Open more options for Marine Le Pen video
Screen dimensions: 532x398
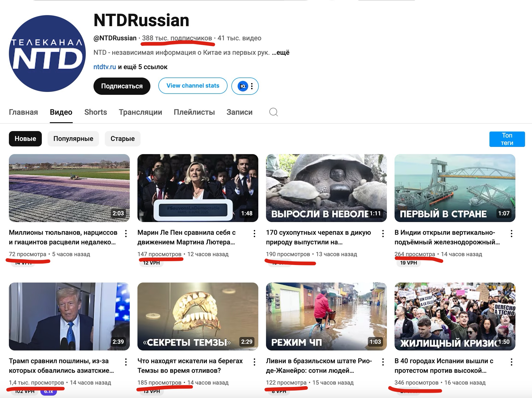(254, 234)
